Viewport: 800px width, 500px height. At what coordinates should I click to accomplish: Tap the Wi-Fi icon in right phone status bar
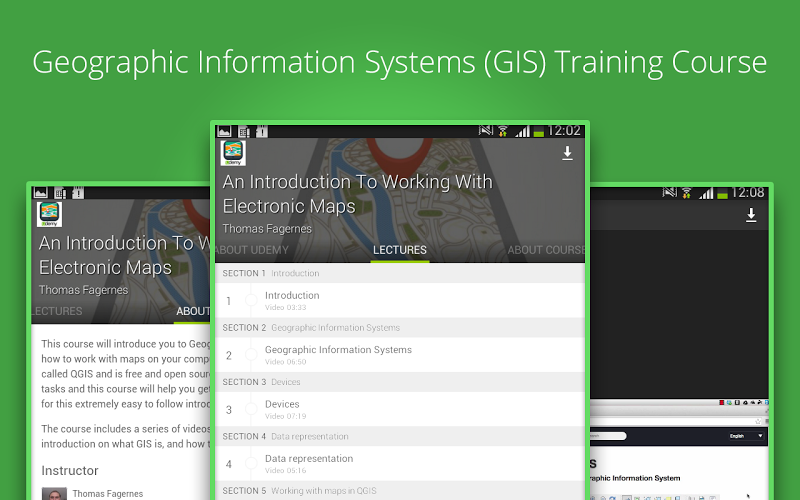pyautogui.click(x=686, y=193)
